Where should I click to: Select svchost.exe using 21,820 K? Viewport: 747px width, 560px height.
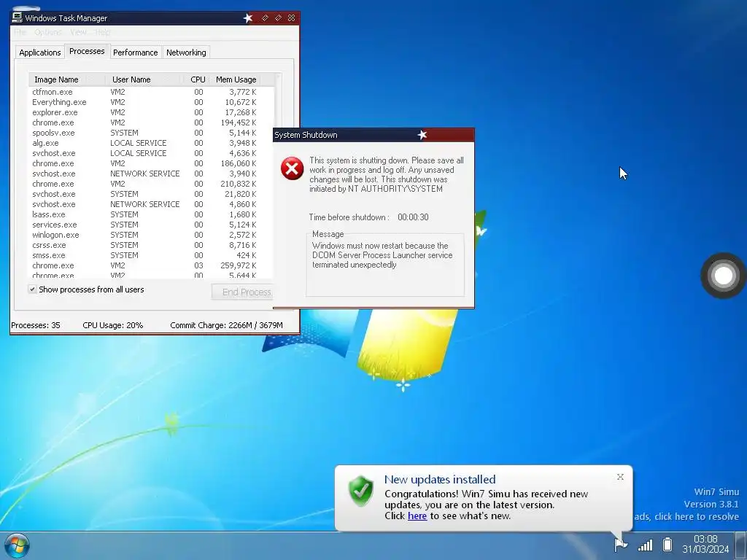[x=151, y=194]
